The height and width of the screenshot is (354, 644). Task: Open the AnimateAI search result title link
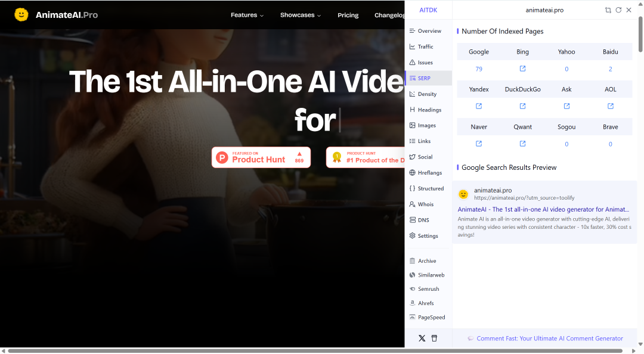coord(543,209)
